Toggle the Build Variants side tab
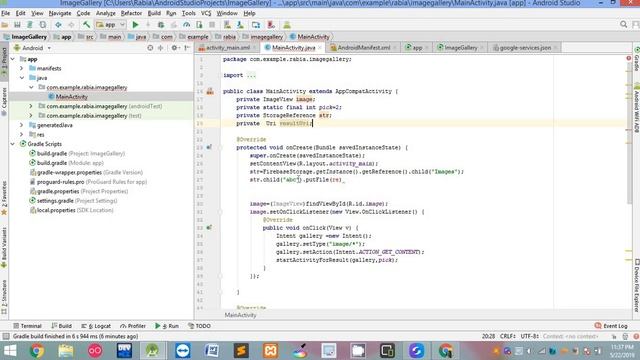The width and height of the screenshot is (640, 360). [4, 247]
